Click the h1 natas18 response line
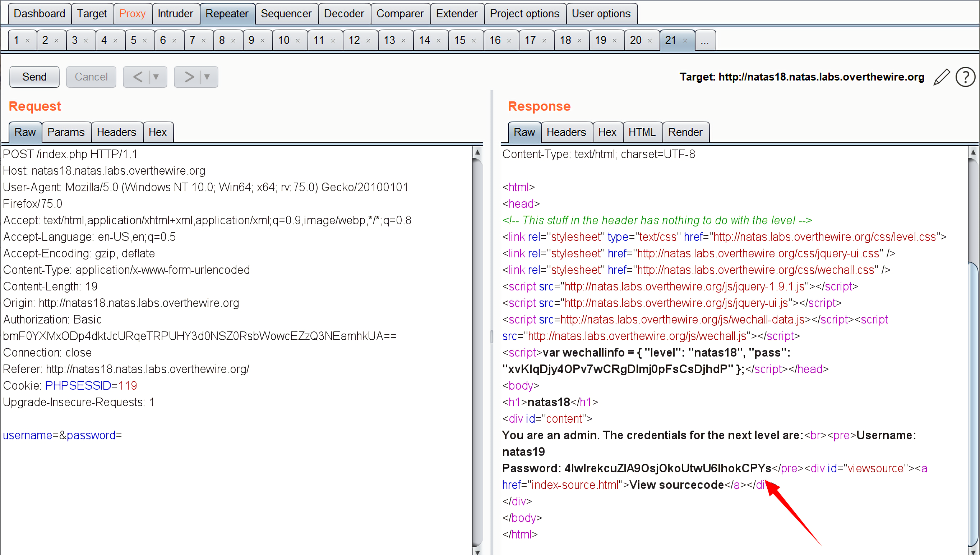The image size is (980, 555). point(550,402)
